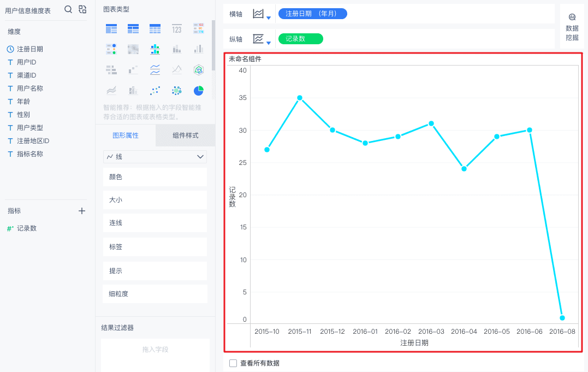Click the search icon in data table header
The width and height of the screenshot is (588, 372).
(68, 9)
